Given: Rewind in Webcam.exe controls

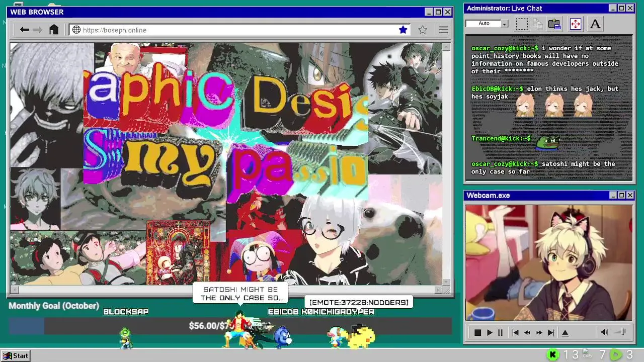Looking at the screenshot, I should click(527, 332).
